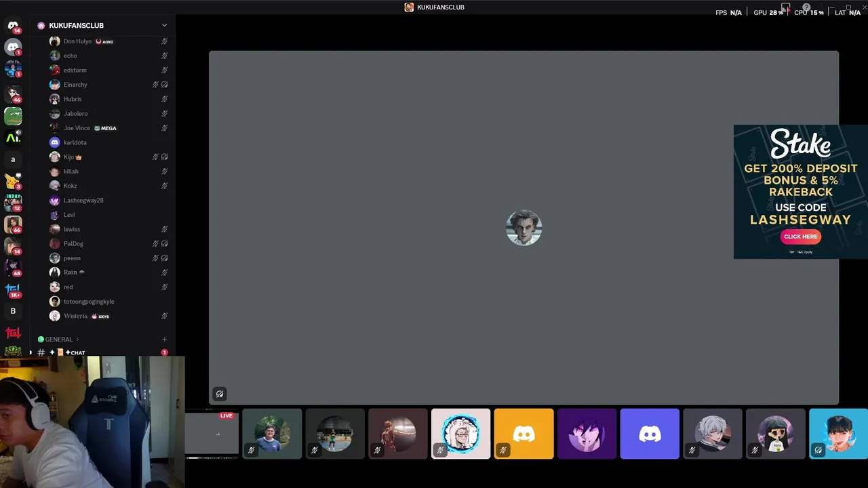Open the server with 66 notifications
868x488 pixels.
pyautogui.click(x=13, y=224)
